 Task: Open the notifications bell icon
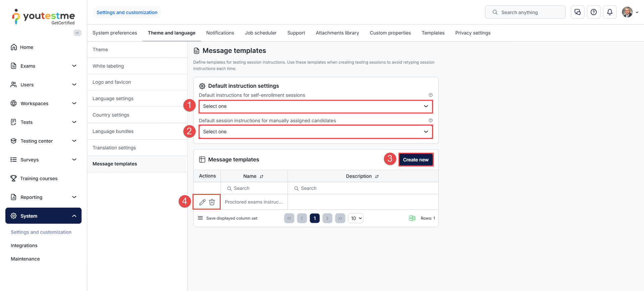[x=610, y=12]
